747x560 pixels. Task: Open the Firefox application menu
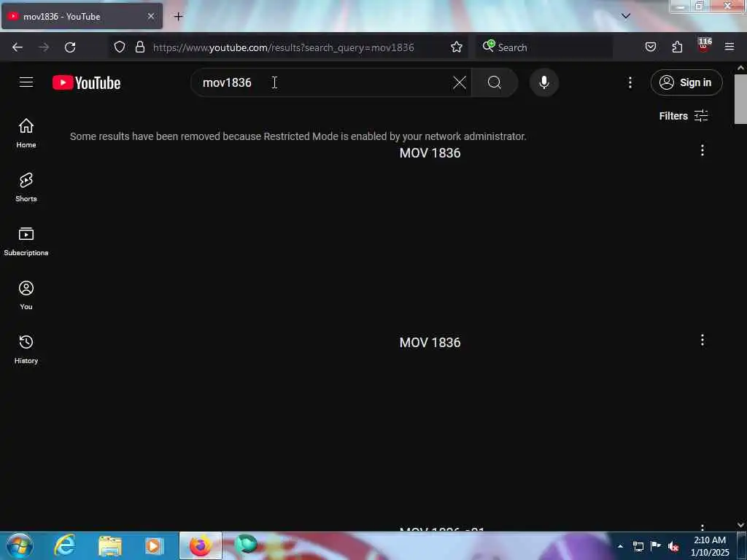click(729, 47)
